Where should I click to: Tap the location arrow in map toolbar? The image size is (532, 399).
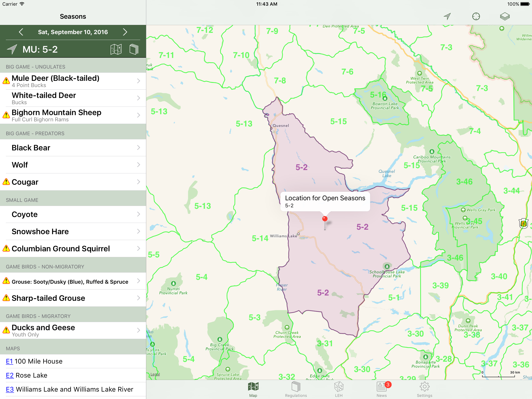tap(447, 16)
